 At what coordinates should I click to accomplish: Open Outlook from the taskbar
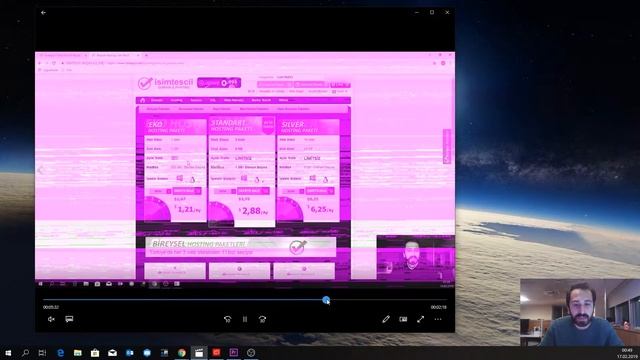coord(129,353)
